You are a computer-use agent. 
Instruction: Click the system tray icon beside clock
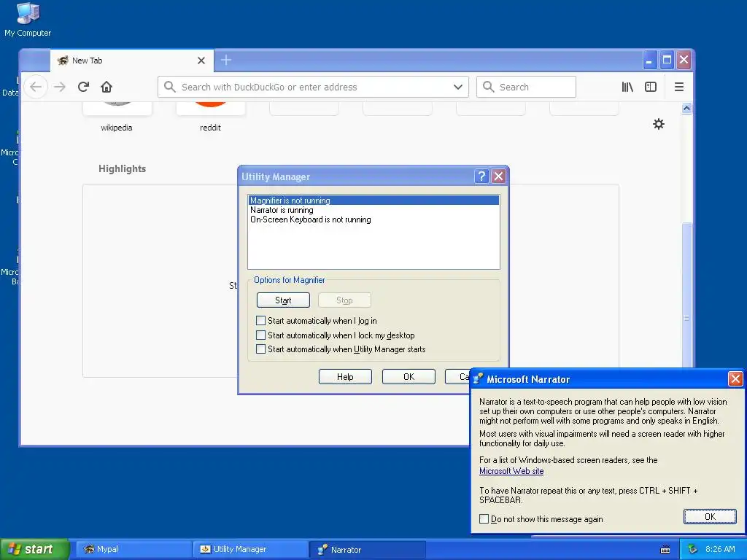tap(692, 549)
